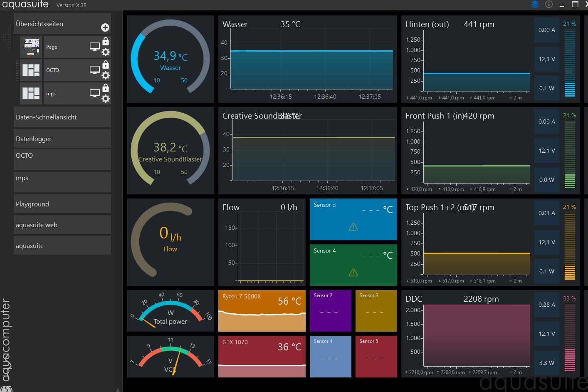Select the purple Sensor 2 tile
588x392 pixels.
(x=331, y=311)
